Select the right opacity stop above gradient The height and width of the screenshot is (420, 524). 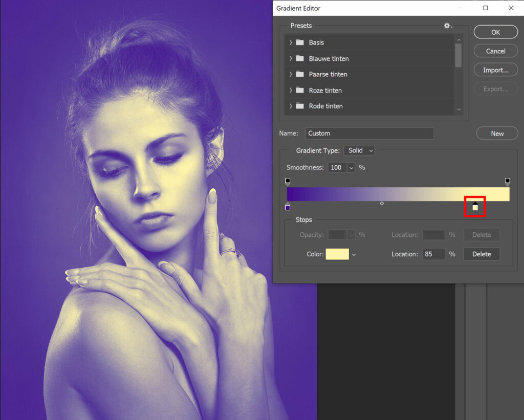(x=507, y=182)
